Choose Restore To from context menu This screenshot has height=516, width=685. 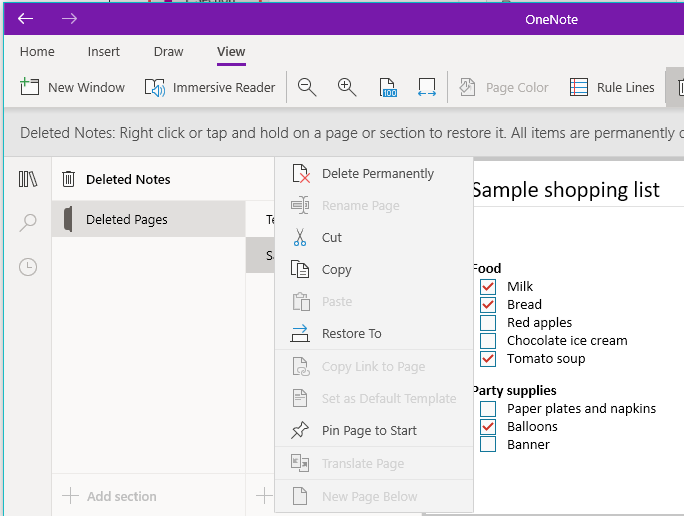374,333
